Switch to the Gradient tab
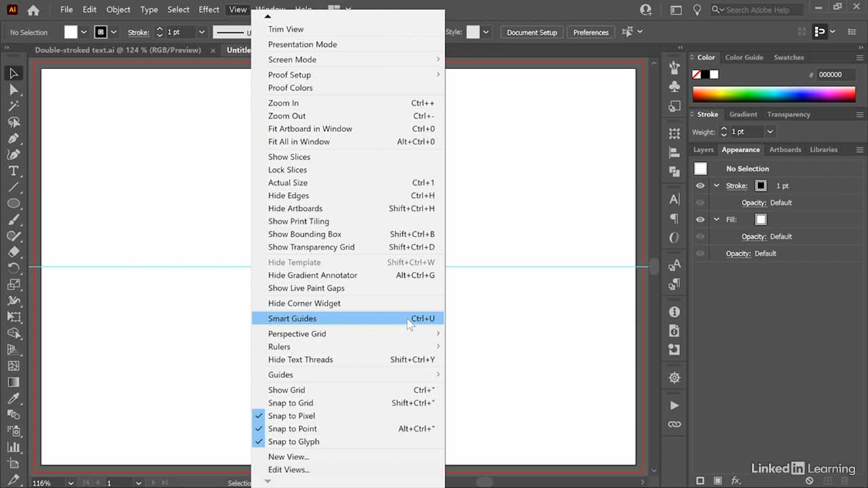Screen dimensions: 868x488 click(743, 115)
